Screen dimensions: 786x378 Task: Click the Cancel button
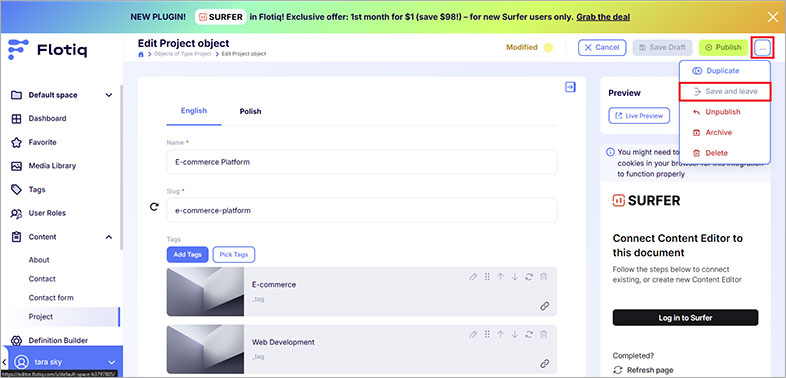pos(602,48)
